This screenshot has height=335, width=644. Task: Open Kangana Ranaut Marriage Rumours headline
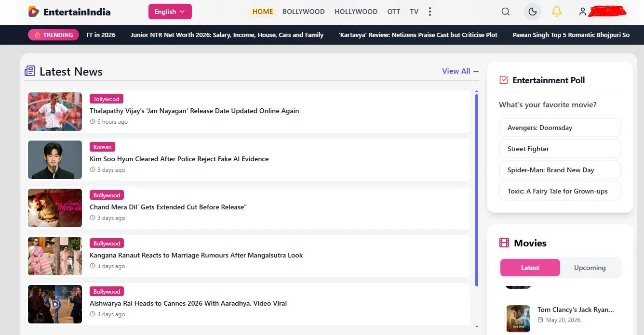[x=196, y=255]
